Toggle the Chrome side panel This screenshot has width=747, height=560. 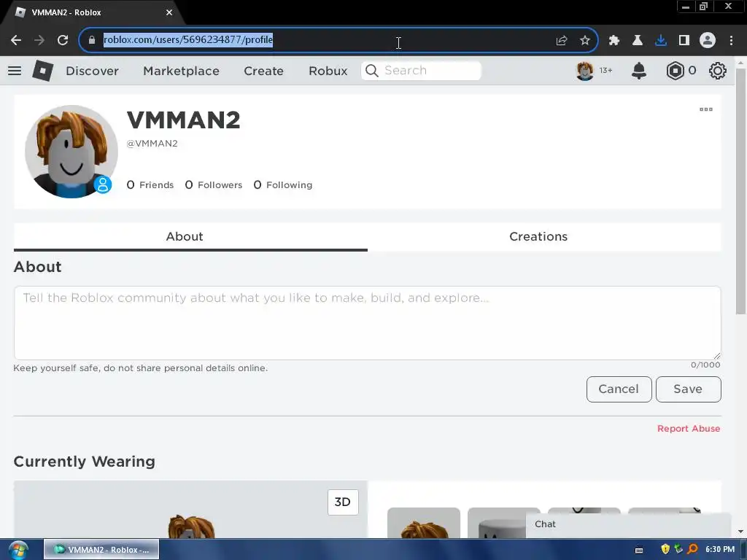pyautogui.click(x=684, y=40)
